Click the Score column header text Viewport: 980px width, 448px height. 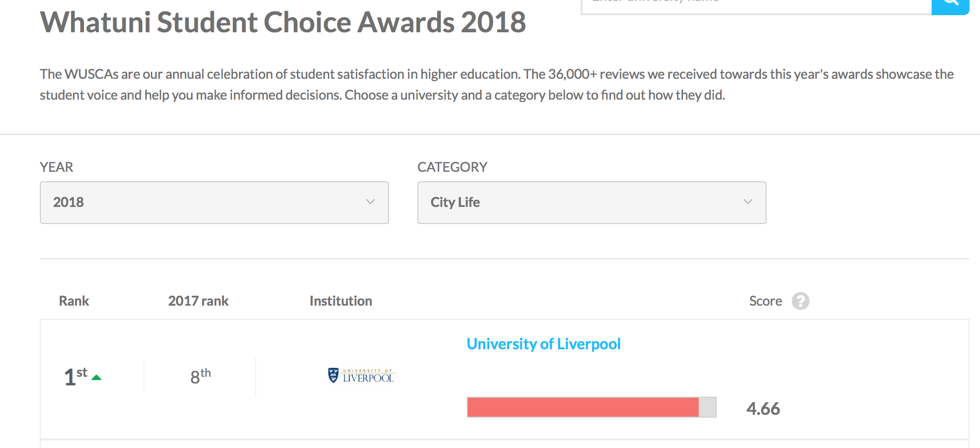(x=766, y=301)
